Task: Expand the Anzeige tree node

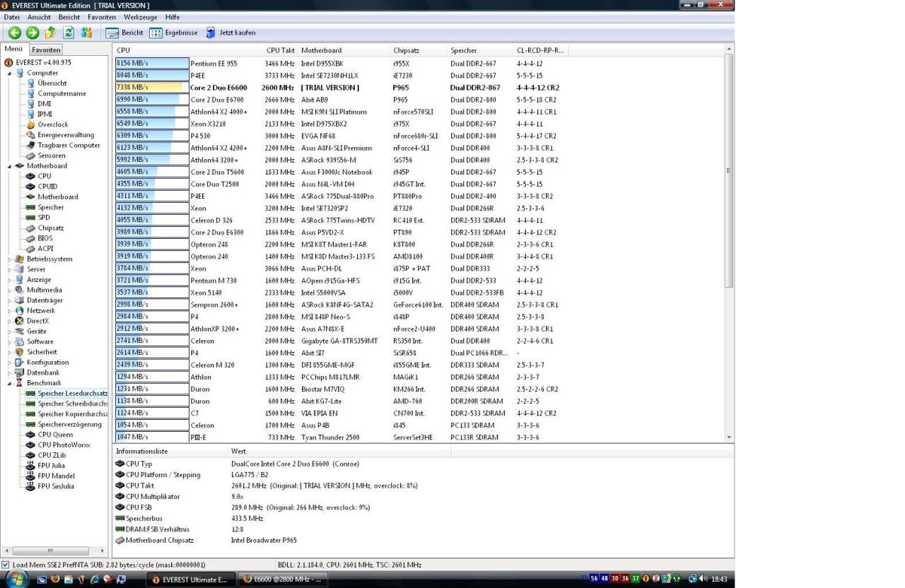Action: coord(10,280)
